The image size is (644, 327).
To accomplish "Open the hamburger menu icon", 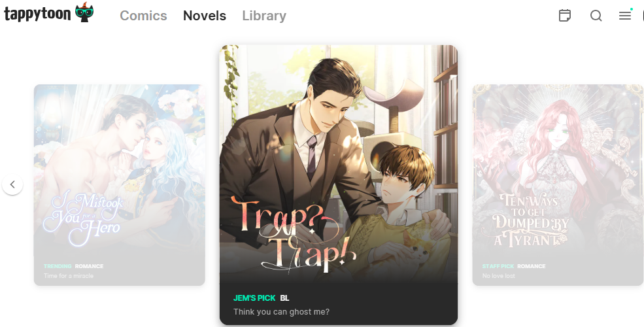I will click(x=625, y=16).
